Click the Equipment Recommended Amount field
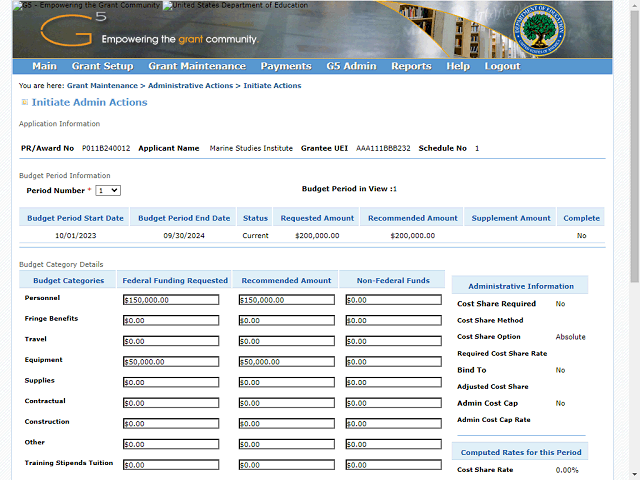640x480 pixels. pyautogui.click(x=286, y=362)
